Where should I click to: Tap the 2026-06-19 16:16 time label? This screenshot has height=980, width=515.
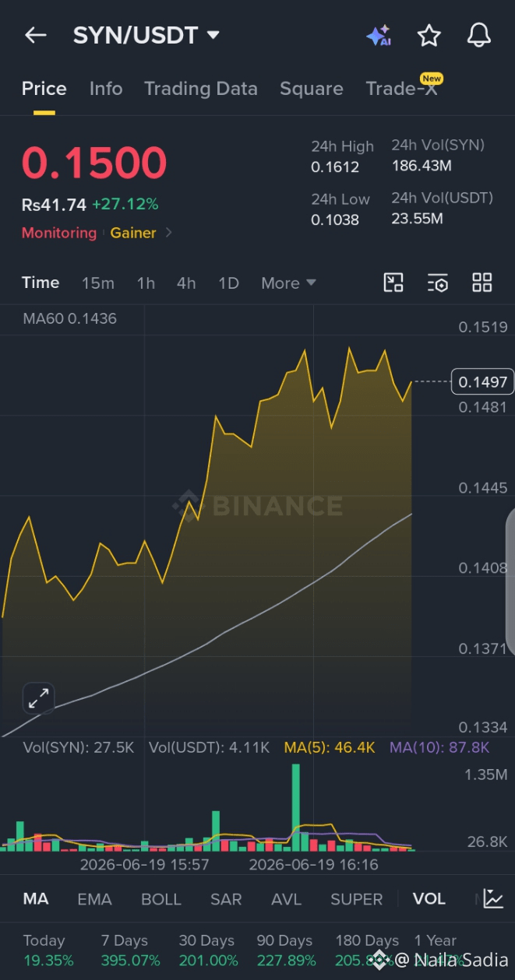tap(313, 865)
